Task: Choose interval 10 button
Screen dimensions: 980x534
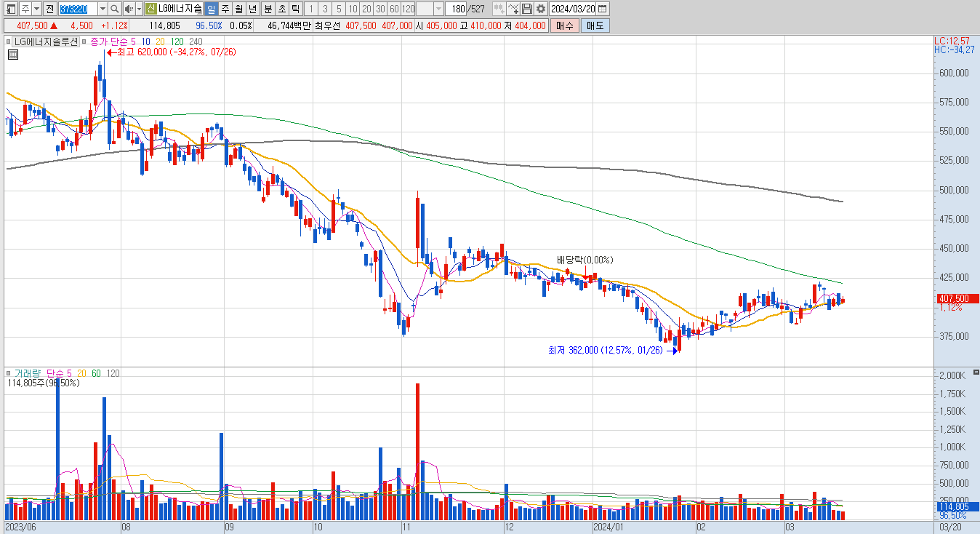Action: point(352,9)
